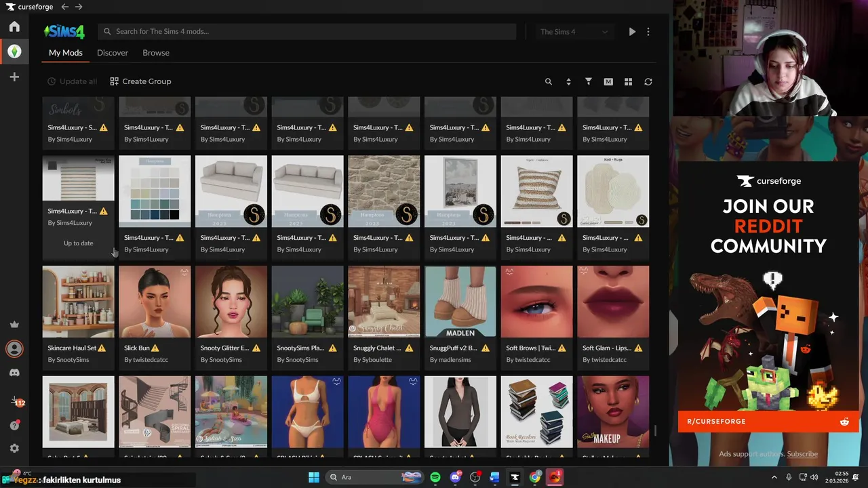Open the Book Recolors thumbnail
The width and height of the screenshot is (868, 488).
(537, 412)
